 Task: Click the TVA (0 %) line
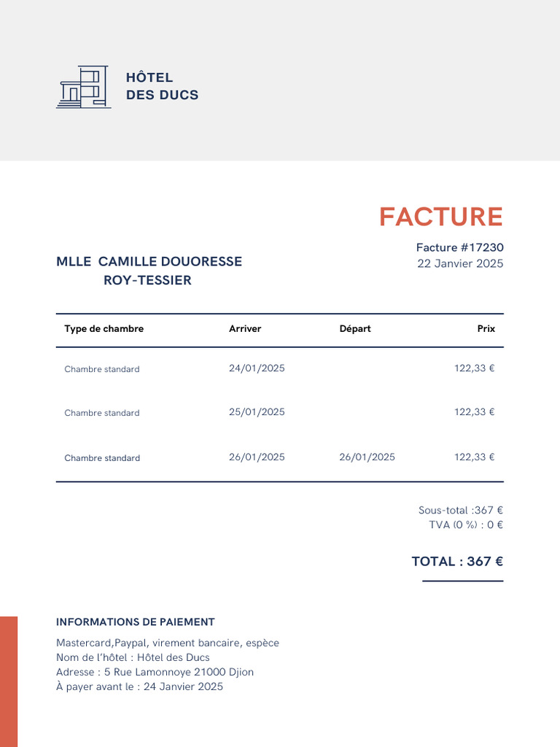click(x=466, y=525)
